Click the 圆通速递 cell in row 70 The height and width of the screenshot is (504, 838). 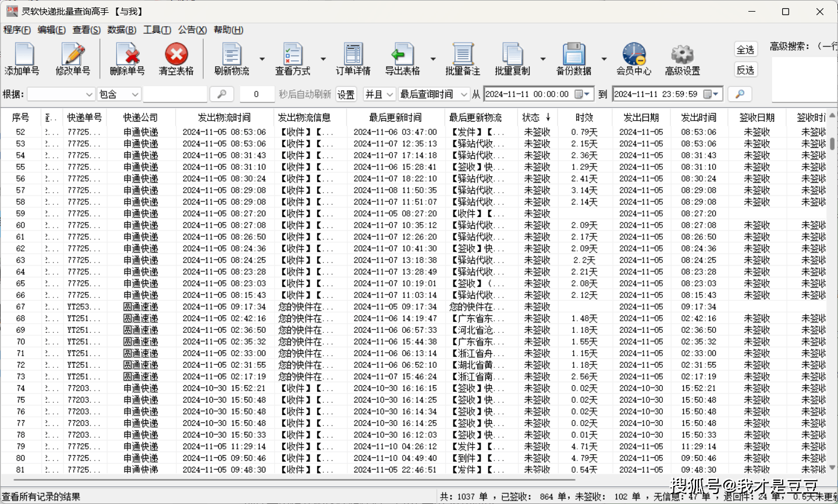click(x=140, y=342)
